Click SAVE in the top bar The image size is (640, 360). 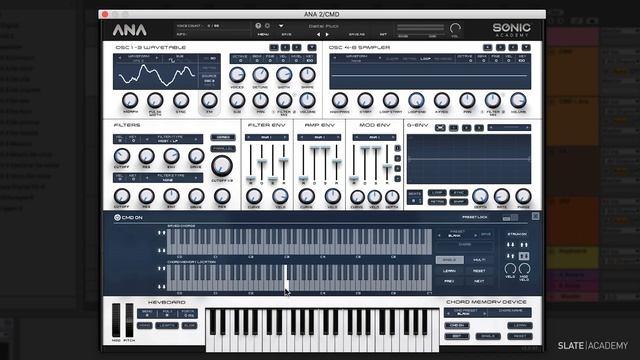pyautogui.click(x=287, y=35)
